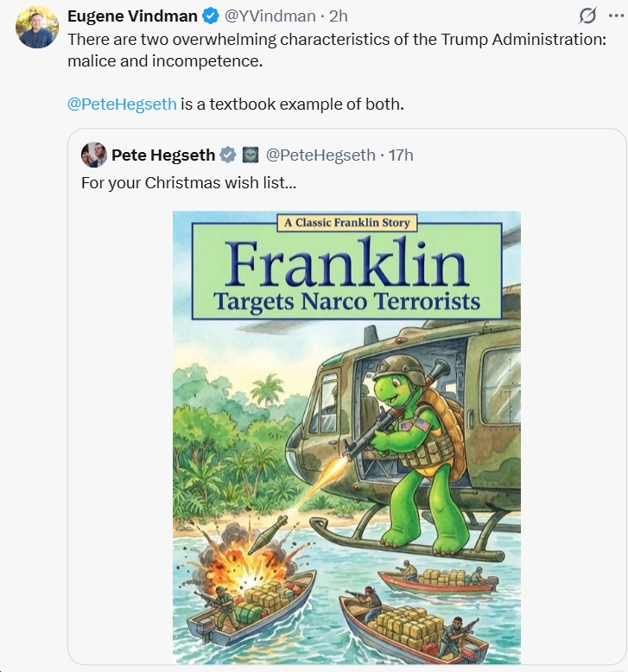Follow the @PeteHegseth mention in Vindman's tweet text
Screen dimensions: 628x672
(122, 104)
